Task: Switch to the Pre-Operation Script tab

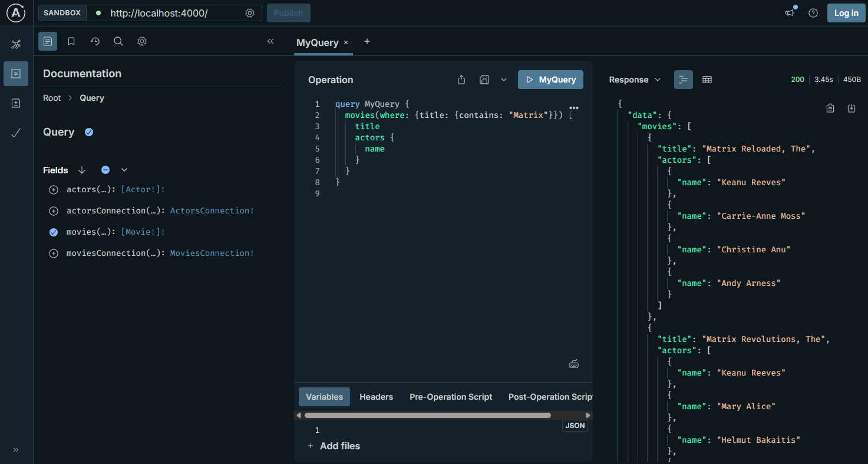Action: pyautogui.click(x=451, y=397)
